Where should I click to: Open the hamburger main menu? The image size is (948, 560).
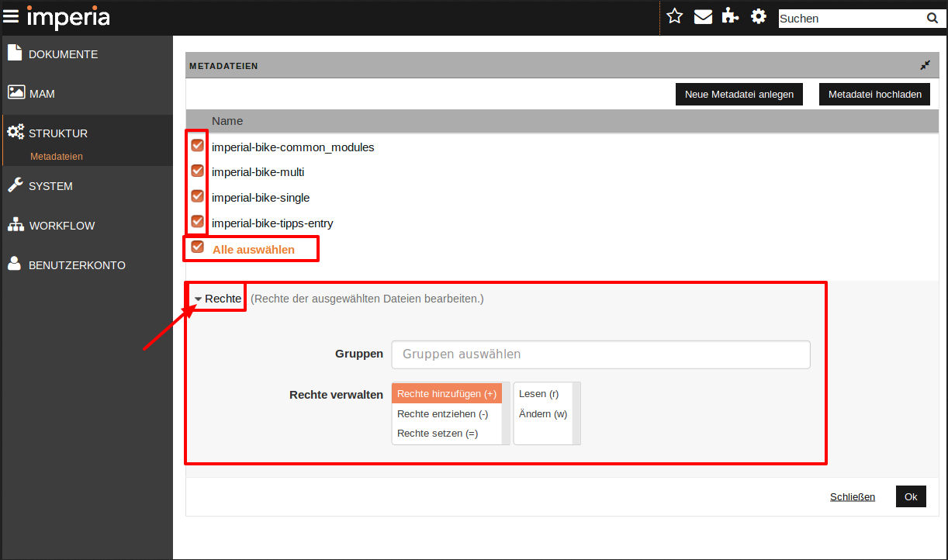(11, 16)
